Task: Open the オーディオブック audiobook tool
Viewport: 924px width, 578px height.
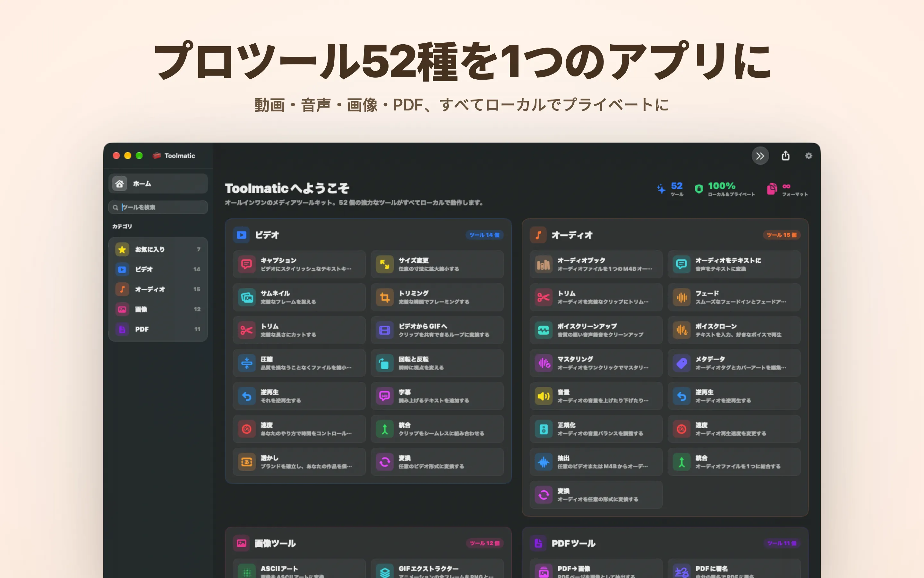Action: (596, 264)
